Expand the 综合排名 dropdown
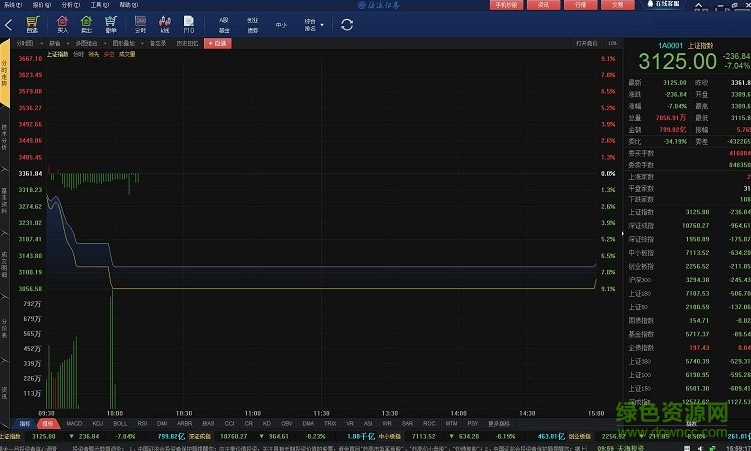The width and height of the screenshot is (751, 451). (311, 23)
